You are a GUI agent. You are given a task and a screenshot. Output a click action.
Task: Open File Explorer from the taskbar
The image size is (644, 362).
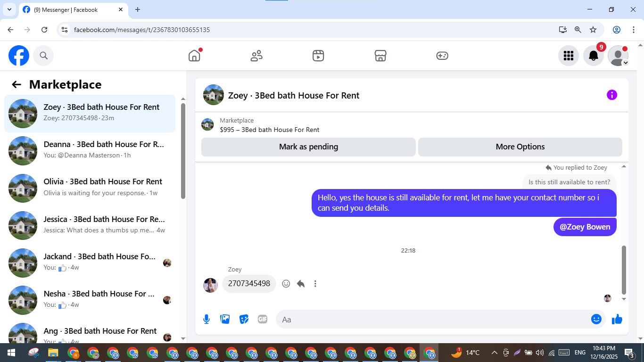tap(53, 353)
